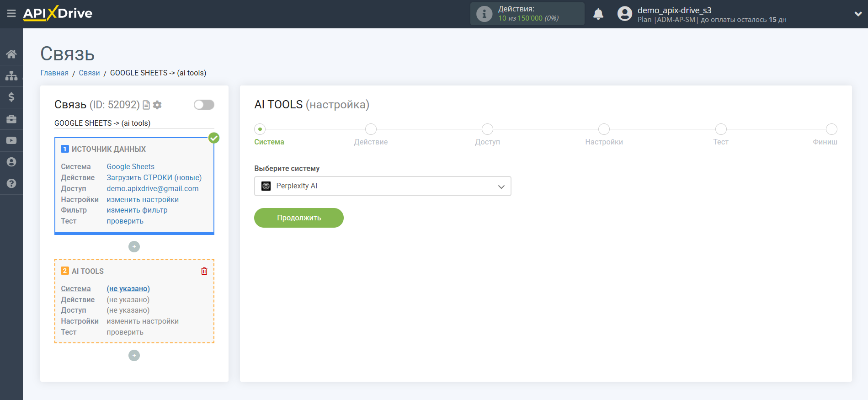Delete AI TOOLS block with trash icon
868x400 pixels.
click(204, 271)
